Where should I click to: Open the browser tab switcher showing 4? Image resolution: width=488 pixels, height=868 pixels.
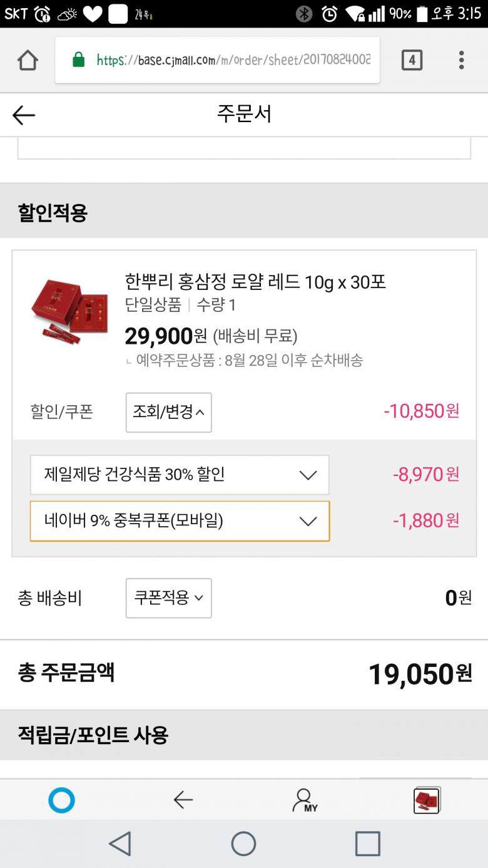pos(411,61)
